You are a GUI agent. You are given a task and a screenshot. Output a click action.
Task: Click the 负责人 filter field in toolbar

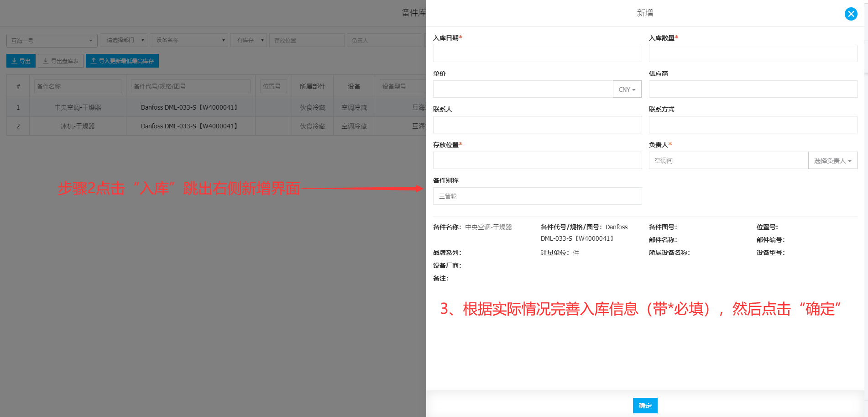[x=384, y=40]
